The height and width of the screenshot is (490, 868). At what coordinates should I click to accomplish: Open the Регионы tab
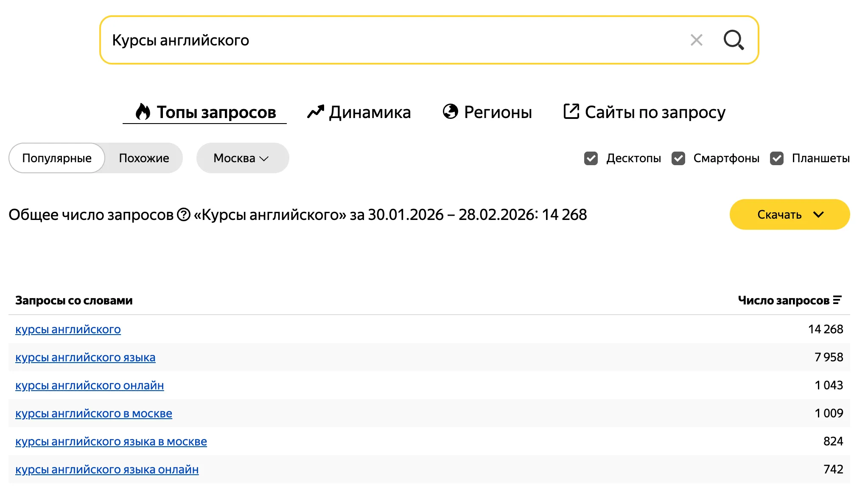point(487,112)
